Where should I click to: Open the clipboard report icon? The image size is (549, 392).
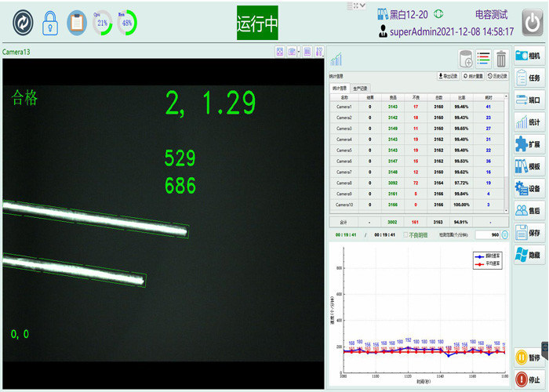click(76, 23)
